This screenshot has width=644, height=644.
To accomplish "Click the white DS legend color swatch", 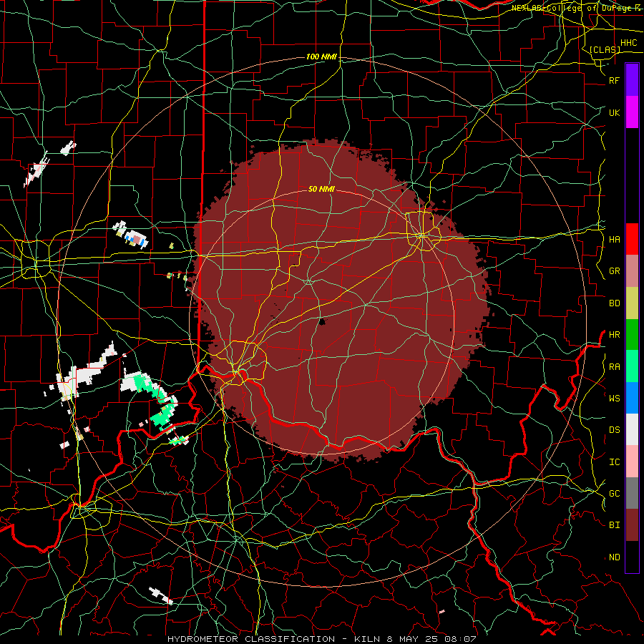I will [x=632, y=429].
